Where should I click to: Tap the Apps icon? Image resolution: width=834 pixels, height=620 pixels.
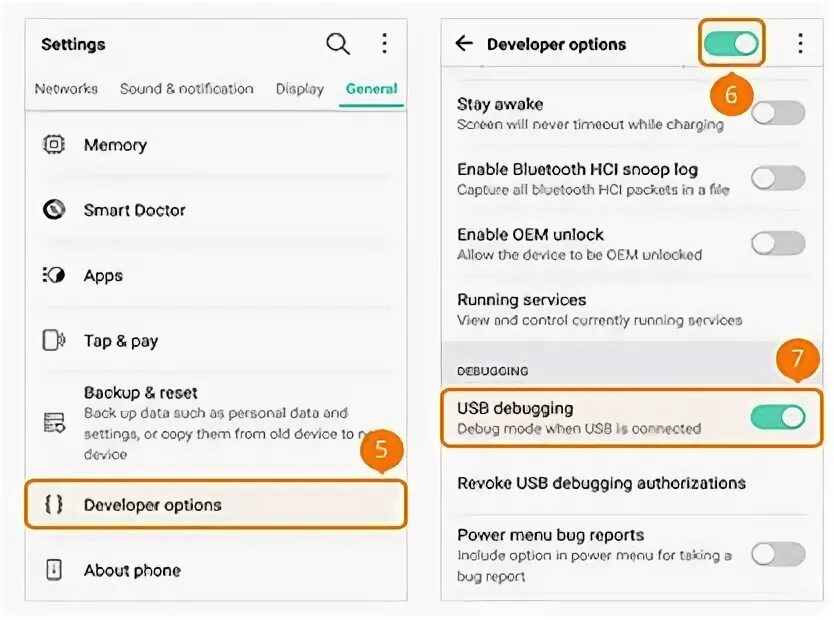[53, 275]
